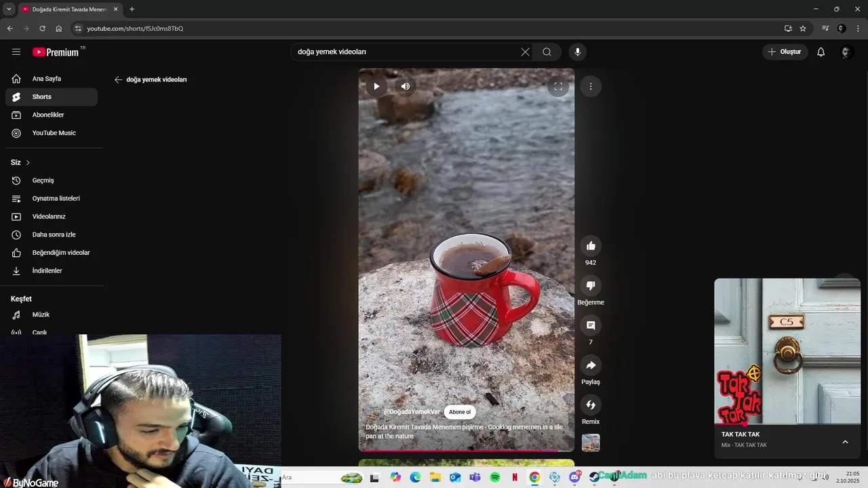Open the Short's sound thumbnail
The image size is (868, 488).
coord(591,443)
